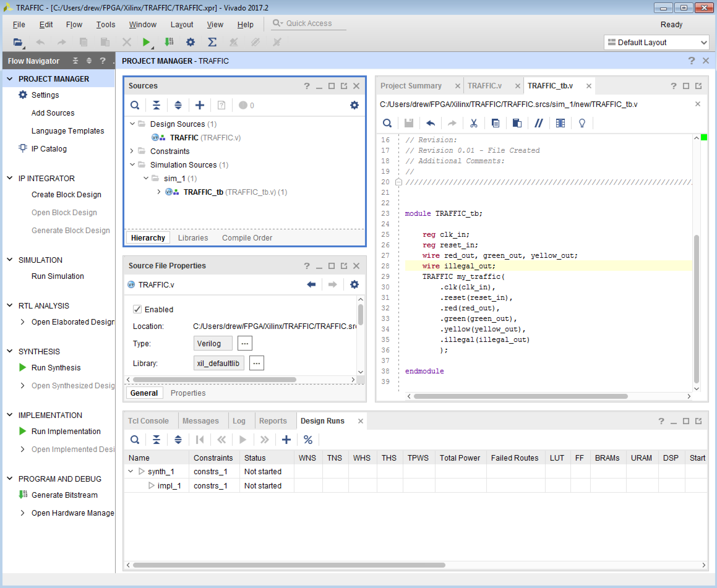Screen dimensions: 717x588
Task: Switch to the TRAFFIC.v editor tab
Action: pos(485,86)
